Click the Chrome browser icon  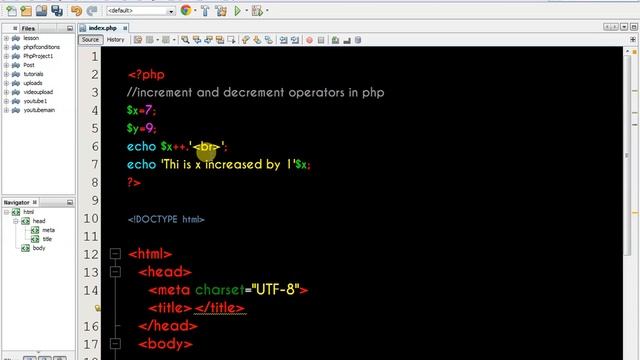tap(186, 10)
